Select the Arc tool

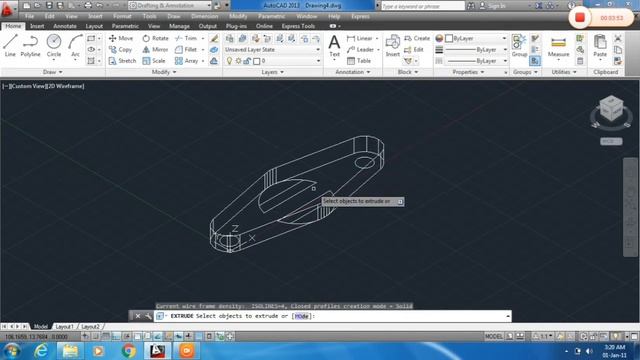[x=75, y=45]
